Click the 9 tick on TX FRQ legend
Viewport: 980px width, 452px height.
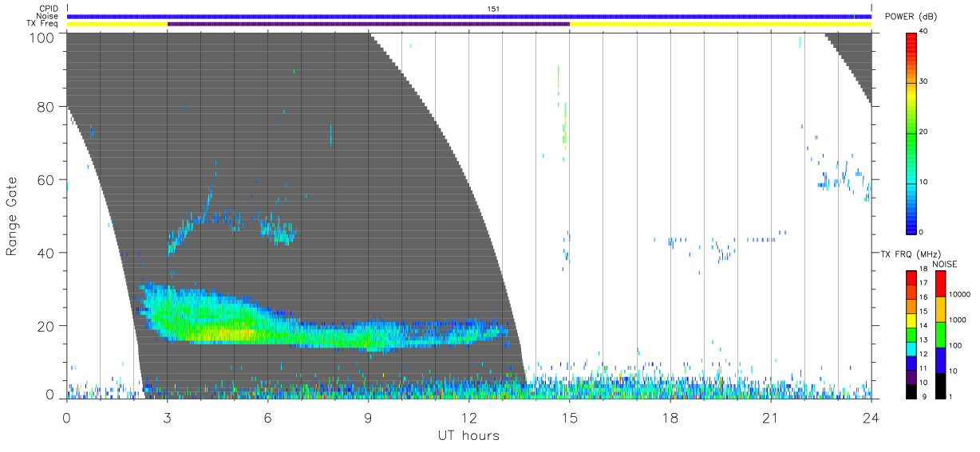point(923,396)
